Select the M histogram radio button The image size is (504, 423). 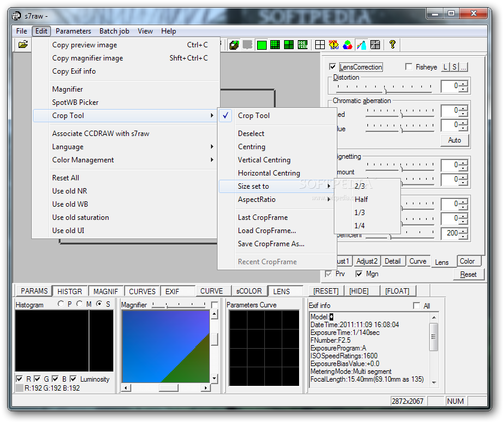pyautogui.click(x=79, y=304)
